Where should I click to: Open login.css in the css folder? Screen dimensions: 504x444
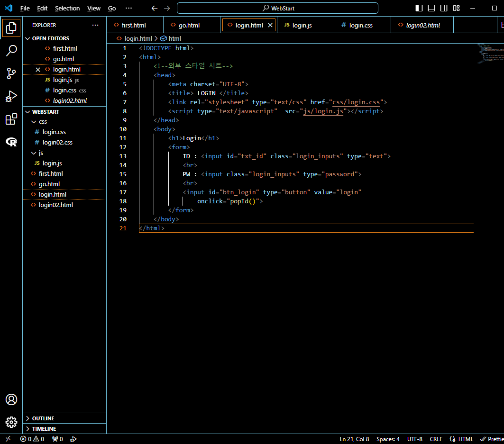pyautogui.click(x=64, y=132)
